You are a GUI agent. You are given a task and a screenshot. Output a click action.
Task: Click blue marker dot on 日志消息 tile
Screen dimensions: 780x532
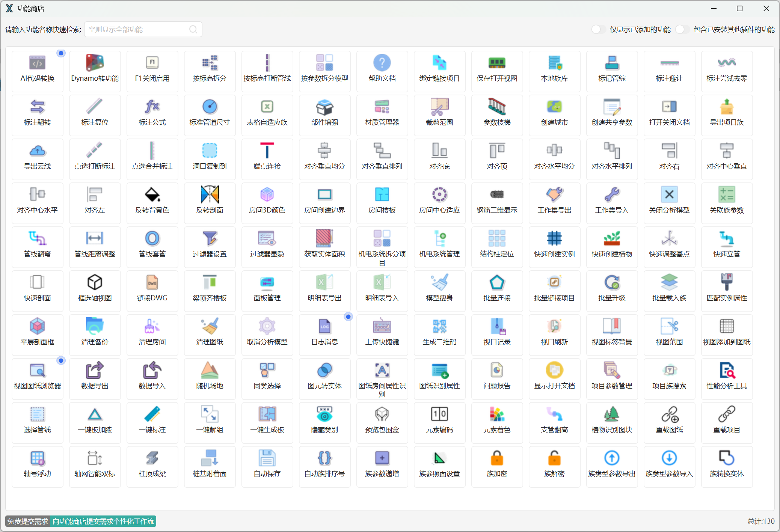pyautogui.click(x=348, y=317)
